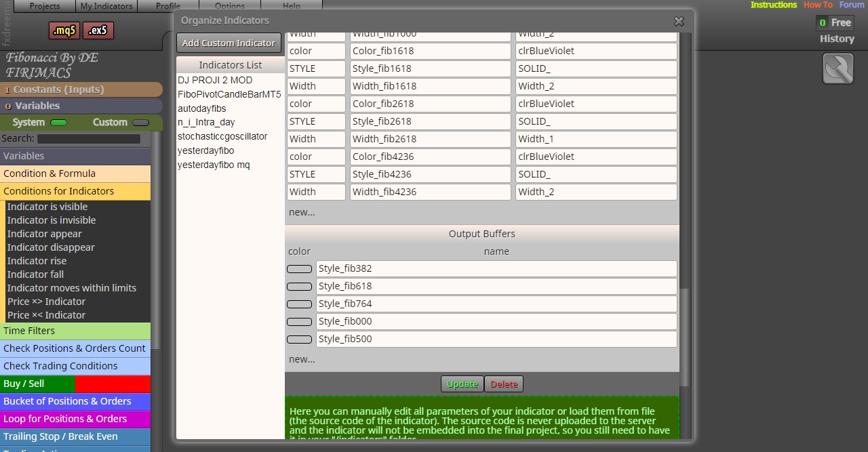Open the How To link
The height and width of the screenshot is (452, 868).
click(x=818, y=5)
